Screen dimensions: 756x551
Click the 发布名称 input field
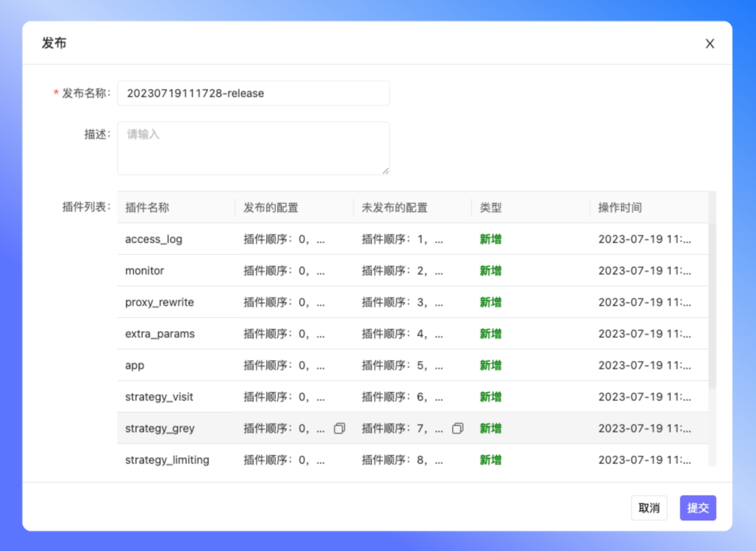click(x=253, y=93)
